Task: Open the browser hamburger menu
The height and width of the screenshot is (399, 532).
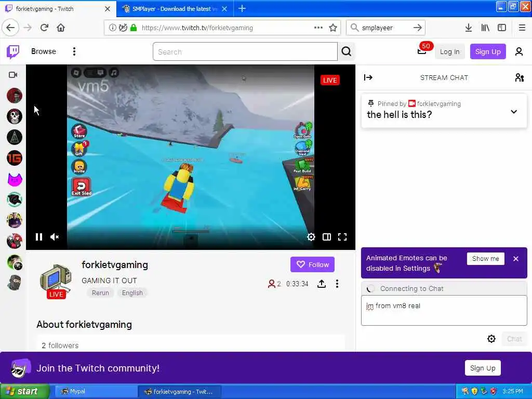Action: point(522,28)
